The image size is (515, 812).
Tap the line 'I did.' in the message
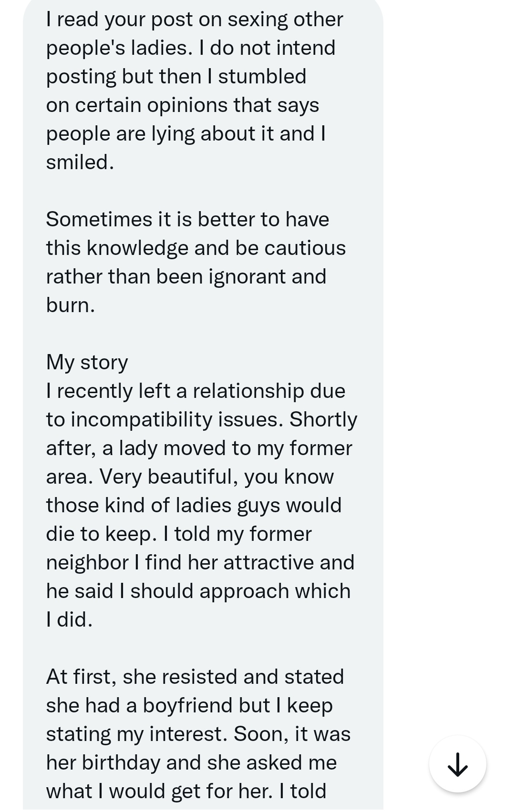pyautogui.click(x=69, y=619)
